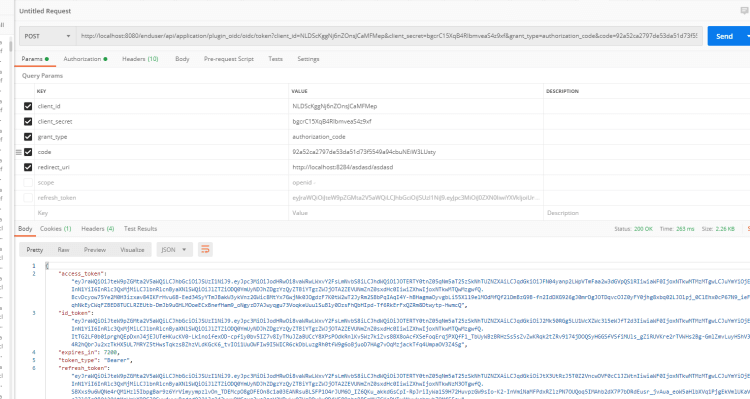
Task: Uncheck the client_id parameter checkbox
Action: (x=28, y=106)
